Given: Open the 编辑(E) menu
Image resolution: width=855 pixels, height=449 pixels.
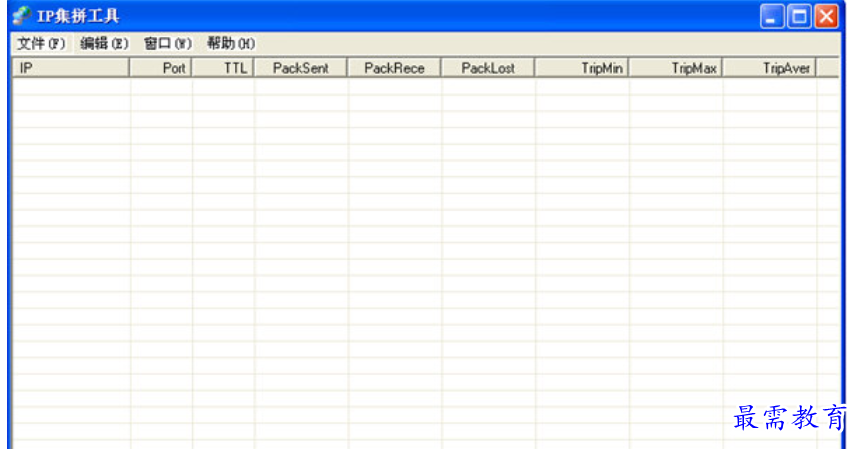Looking at the screenshot, I should pos(104,44).
